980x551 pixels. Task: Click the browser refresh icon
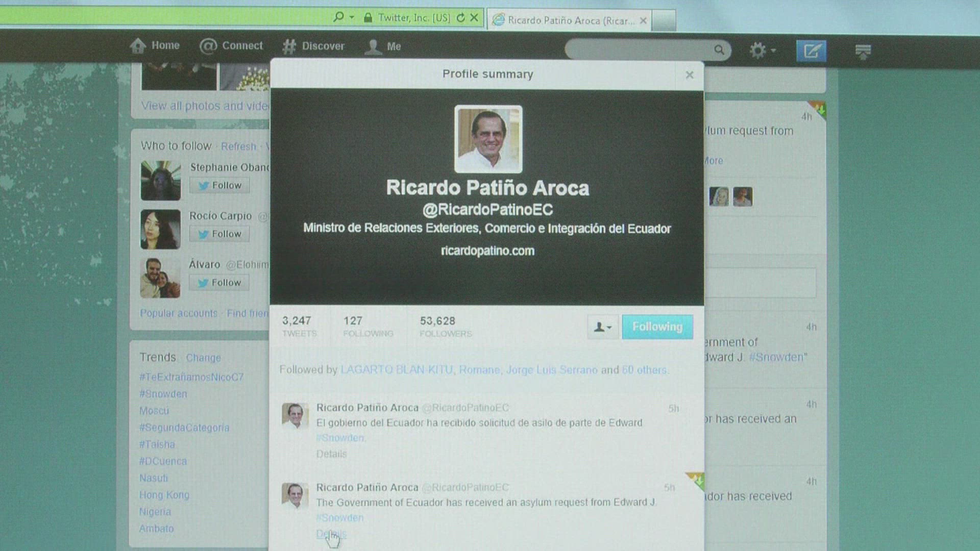click(460, 18)
